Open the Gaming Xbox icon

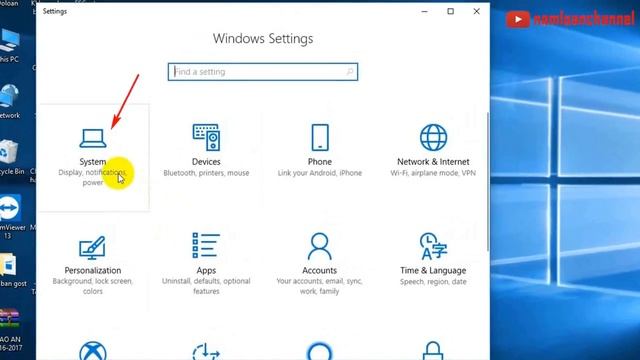[x=93, y=351]
